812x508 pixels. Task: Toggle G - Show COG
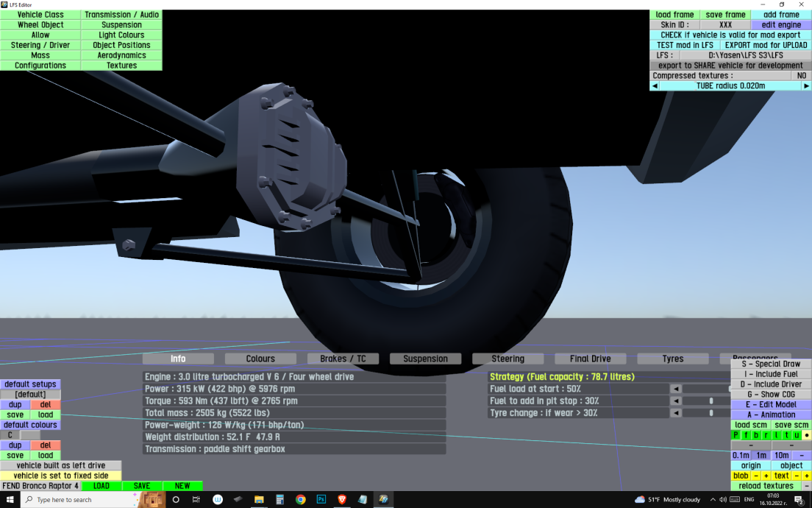[x=771, y=395]
